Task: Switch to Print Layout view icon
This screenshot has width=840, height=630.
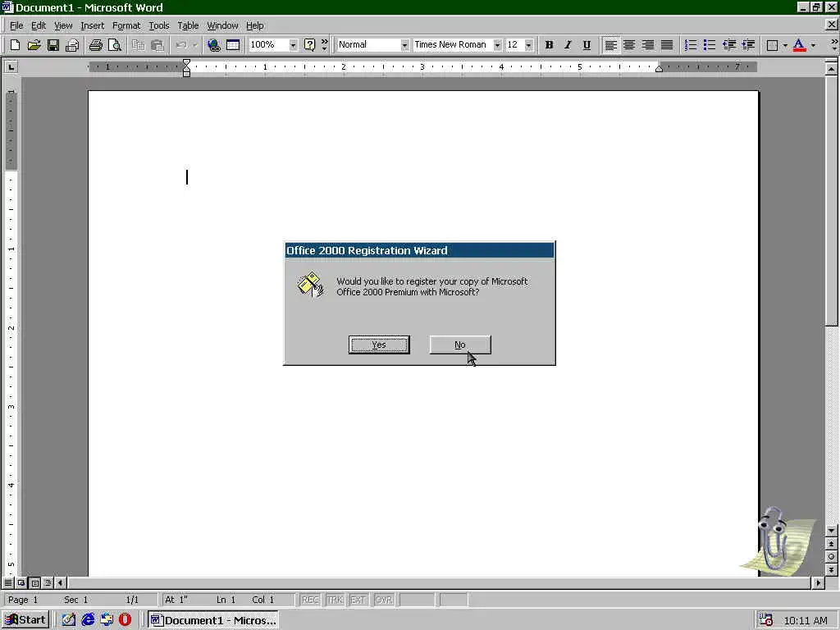Action: pyautogui.click(x=34, y=582)
